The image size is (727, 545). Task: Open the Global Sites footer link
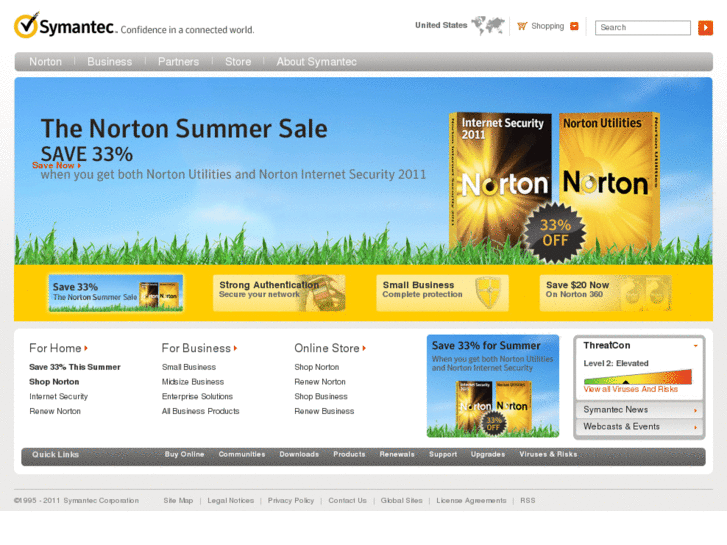tap(402, 500)
